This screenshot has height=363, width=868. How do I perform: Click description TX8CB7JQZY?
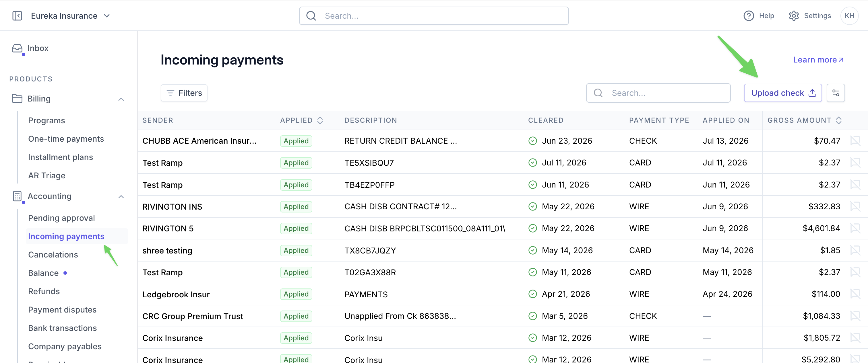pos(370,251)
